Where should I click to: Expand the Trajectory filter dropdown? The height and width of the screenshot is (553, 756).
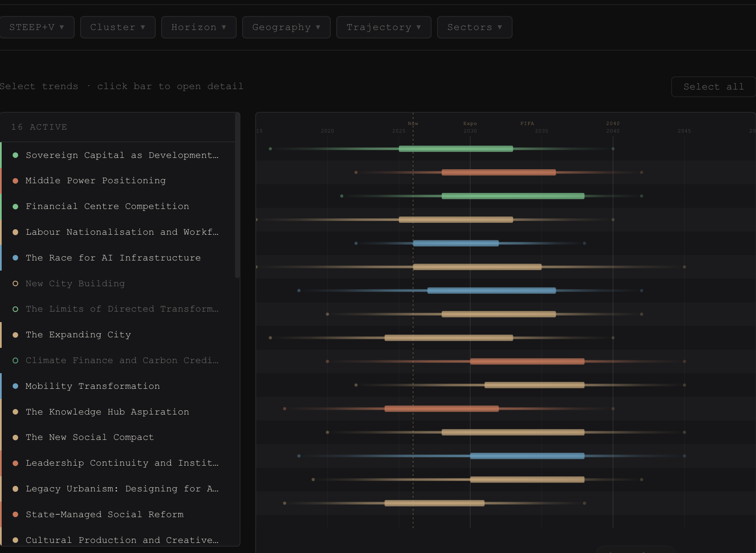(x=383, y=27)
